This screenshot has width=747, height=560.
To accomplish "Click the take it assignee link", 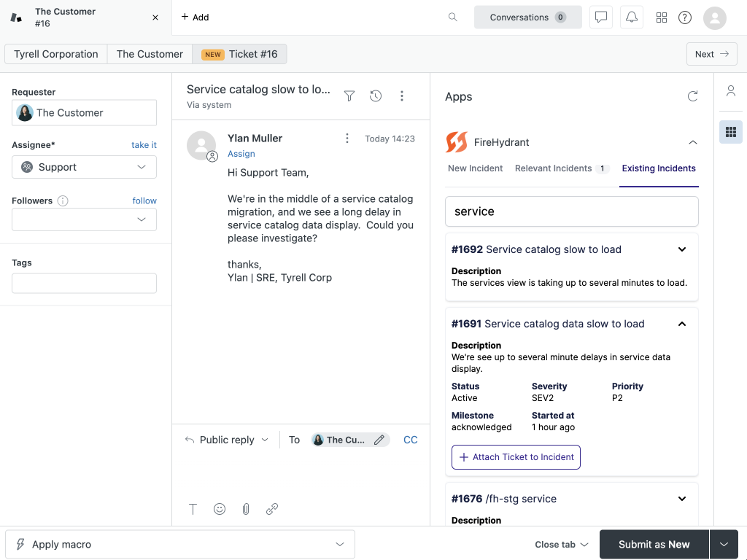I will click(144, 144).
